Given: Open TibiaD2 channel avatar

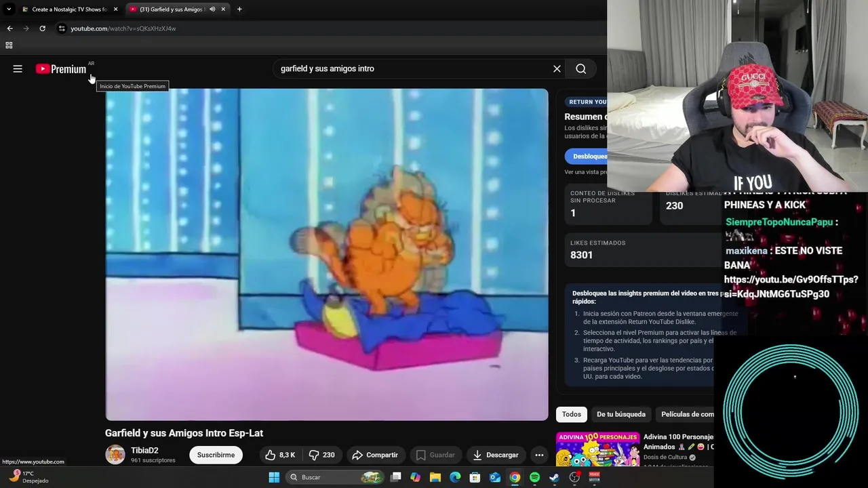Looking at the screenshot, I should [x=115, y=455].
